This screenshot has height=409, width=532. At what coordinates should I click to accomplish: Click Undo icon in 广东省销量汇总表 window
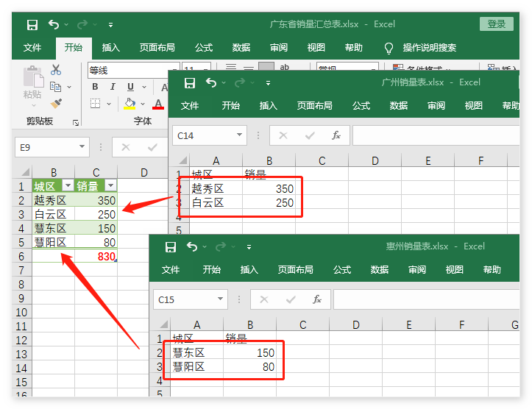(x=54, y=24)
